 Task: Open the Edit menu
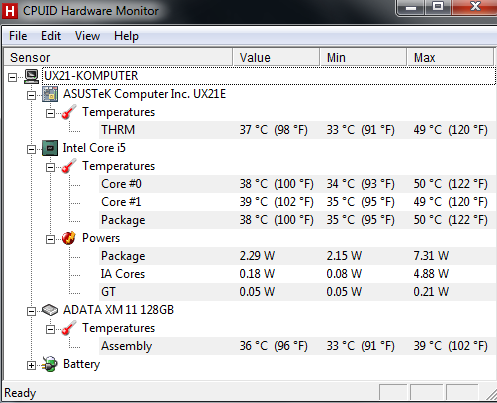[x=51, y=36]
